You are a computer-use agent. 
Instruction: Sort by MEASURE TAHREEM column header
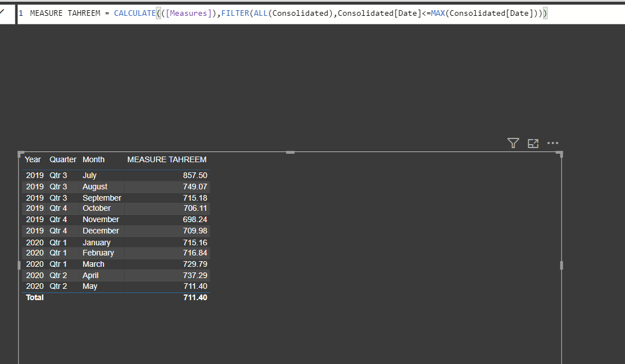(167, 159)
